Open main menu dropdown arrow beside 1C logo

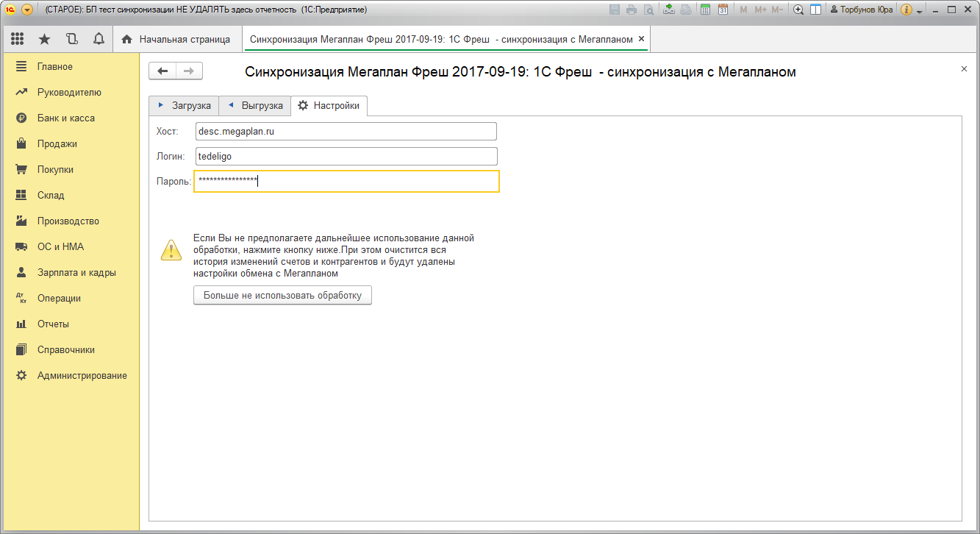27,10
